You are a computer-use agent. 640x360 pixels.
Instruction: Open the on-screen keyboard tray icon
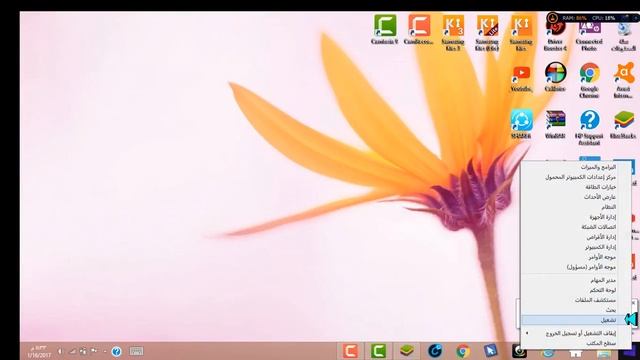136,351
